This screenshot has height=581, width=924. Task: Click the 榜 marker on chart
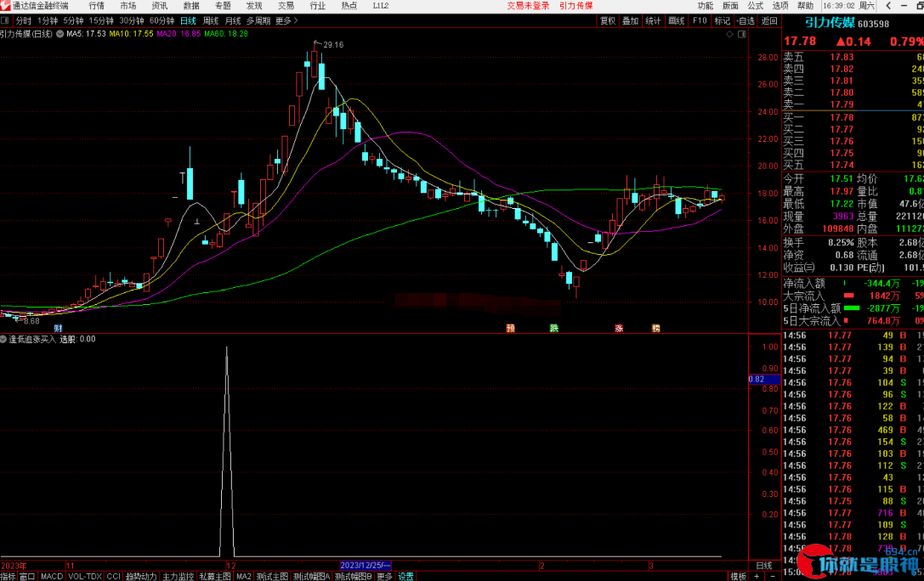[x=656, y=328]
